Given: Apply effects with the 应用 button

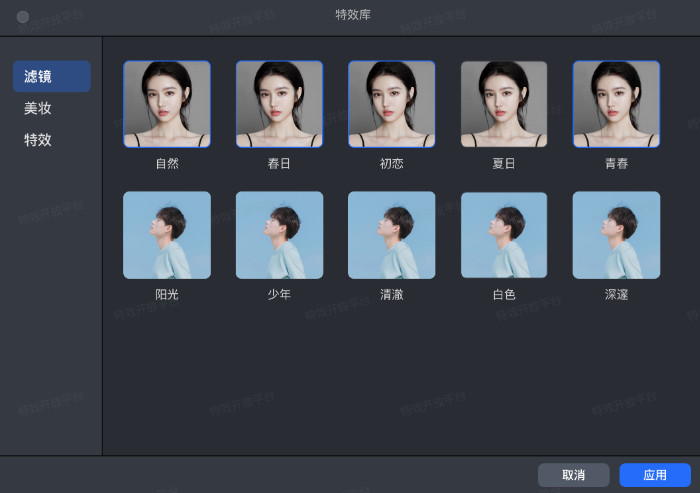Looking at the screenshot, I should tap(655, 475).
